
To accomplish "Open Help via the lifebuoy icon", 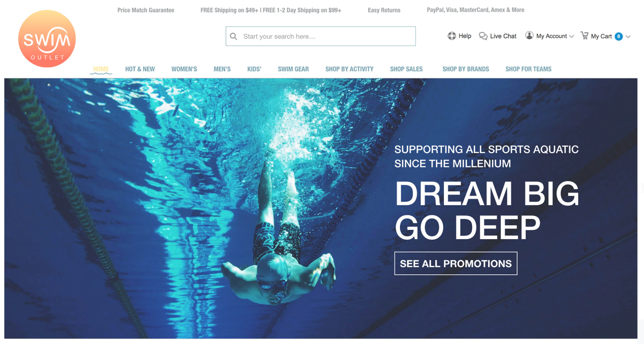I will 452,36.
